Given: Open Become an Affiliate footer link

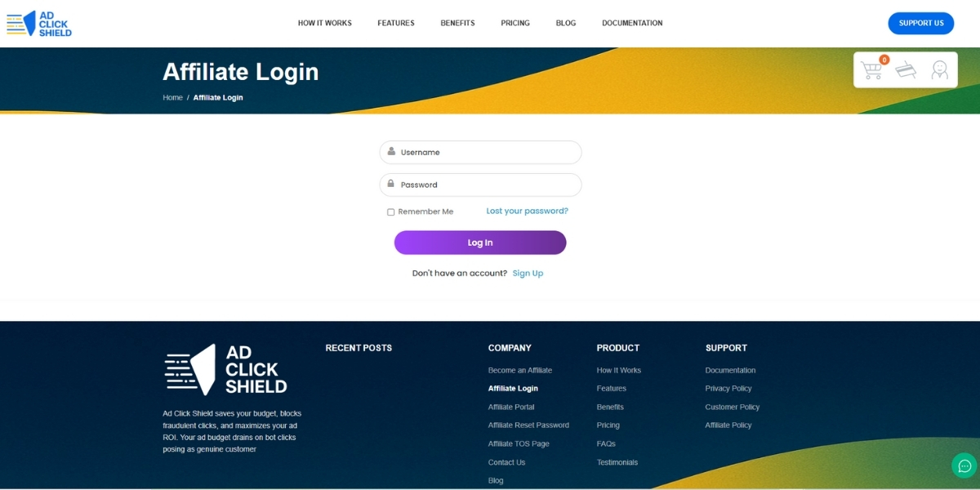Looking at the screenshot, I should (x=520, y=371).
